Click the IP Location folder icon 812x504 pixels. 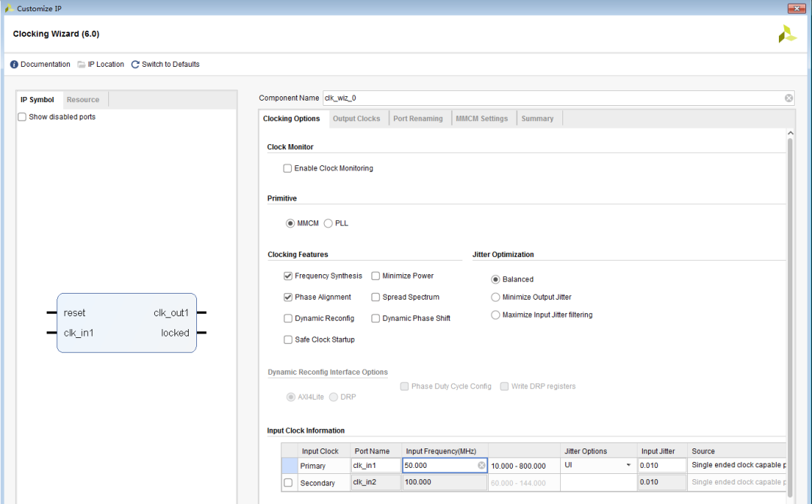(x=81, y=65)
